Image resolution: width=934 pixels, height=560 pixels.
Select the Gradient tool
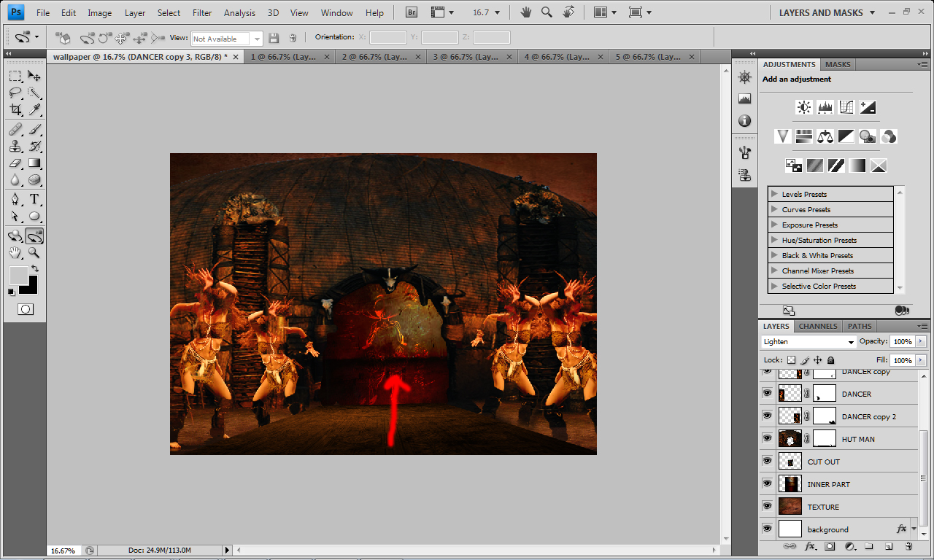pos(34,163)
